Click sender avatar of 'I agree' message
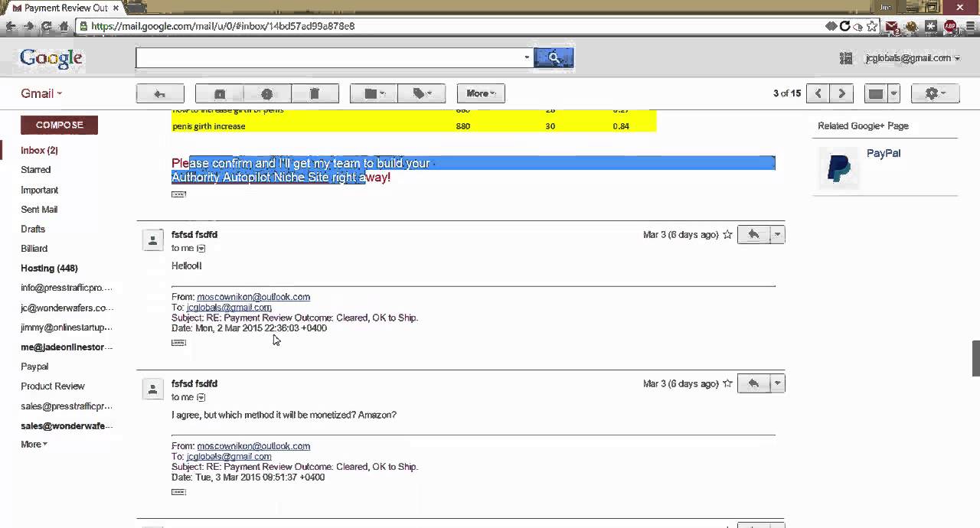Image resolution: width=980 pixels, height=528 pixels. click(x=153, y=389)
